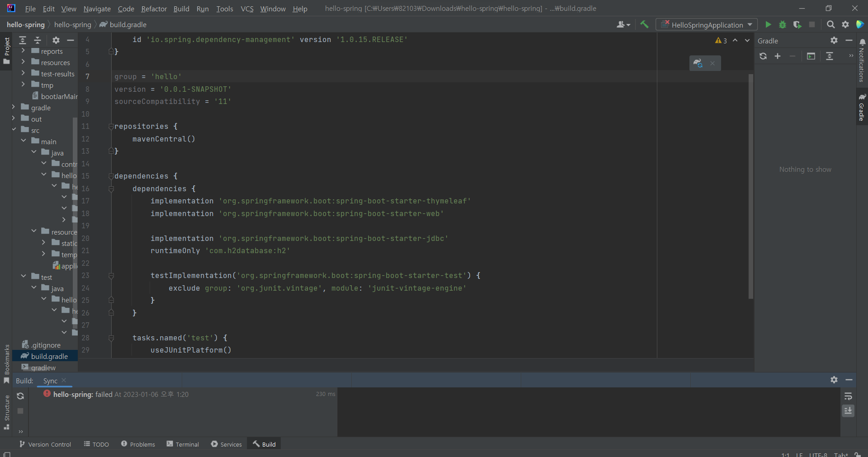
Task: Reload all Gradle projects icon
Action: (763, 56)
